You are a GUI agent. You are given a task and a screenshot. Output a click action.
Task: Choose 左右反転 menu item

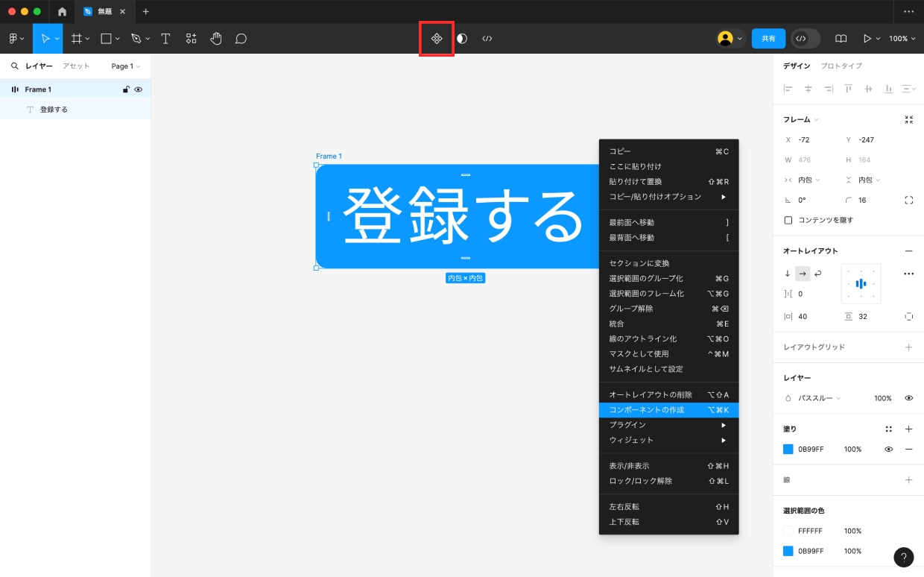pos(668,507)
